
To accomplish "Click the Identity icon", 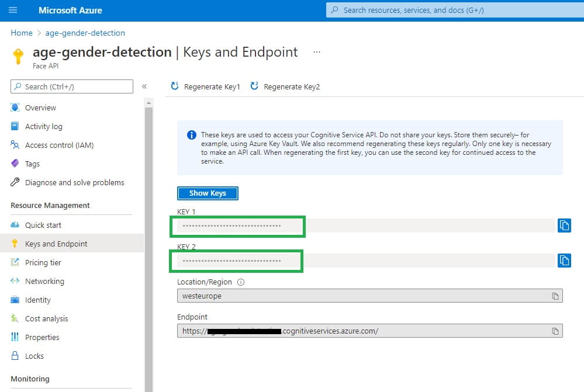I will [15, 299].
